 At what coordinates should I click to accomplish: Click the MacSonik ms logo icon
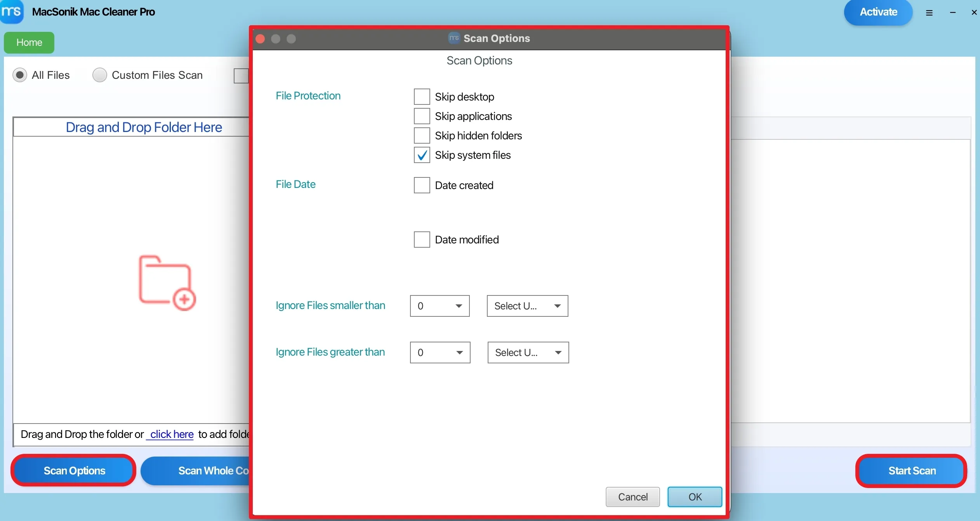point(12,12)
